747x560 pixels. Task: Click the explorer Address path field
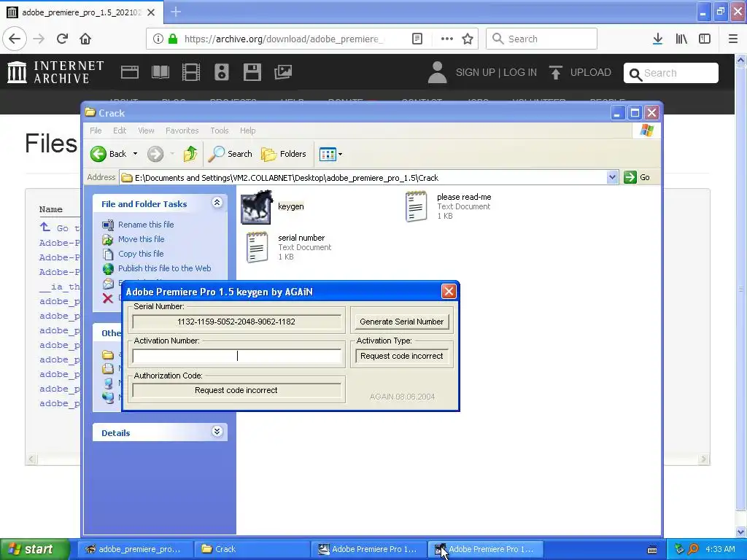(x=363, y=178)
